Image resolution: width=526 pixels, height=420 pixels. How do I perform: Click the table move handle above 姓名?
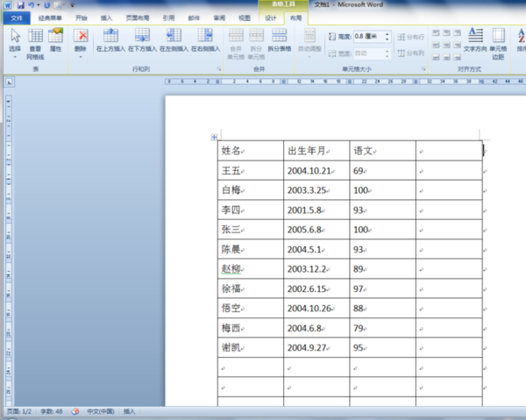coord(214,137)
